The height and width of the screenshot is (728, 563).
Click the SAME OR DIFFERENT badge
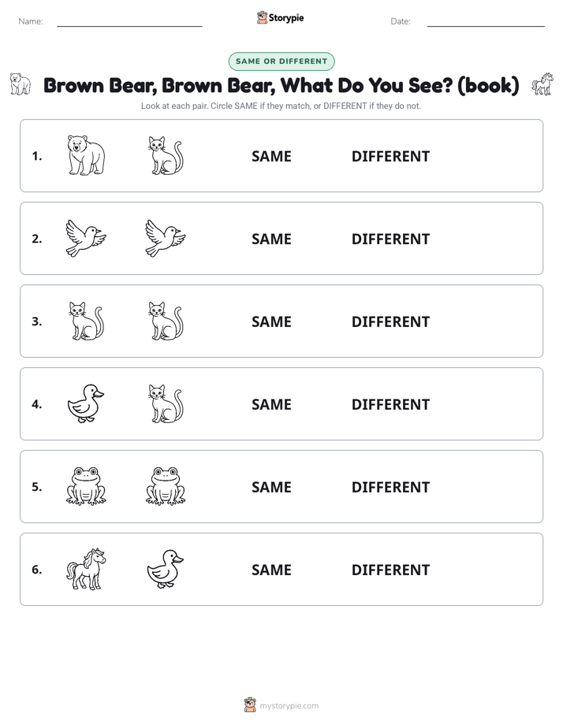281,61
